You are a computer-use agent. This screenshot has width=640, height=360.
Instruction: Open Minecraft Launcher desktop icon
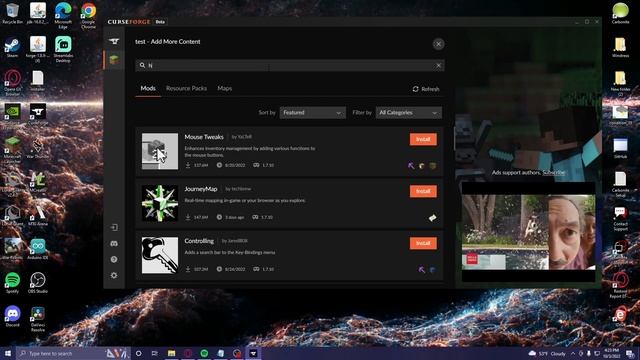(x=12, y=150)
